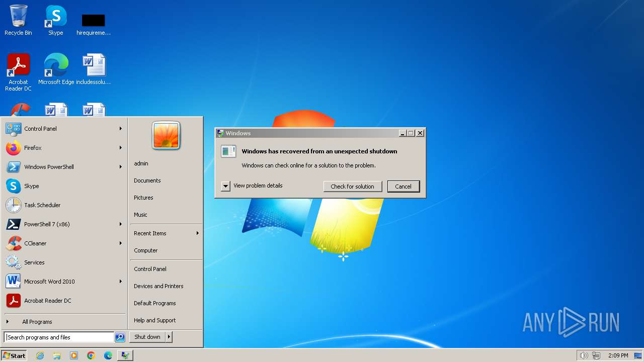Click the PowerShell 7 (x86) icon
The height and width of the screenshot is (362, 644).
pyautogui.click(x=13, y=224)
